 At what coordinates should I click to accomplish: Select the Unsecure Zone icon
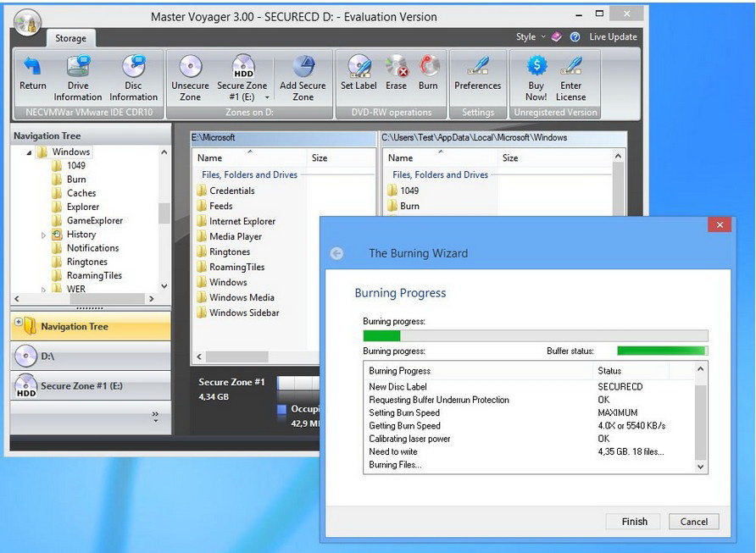pos(190,68)
